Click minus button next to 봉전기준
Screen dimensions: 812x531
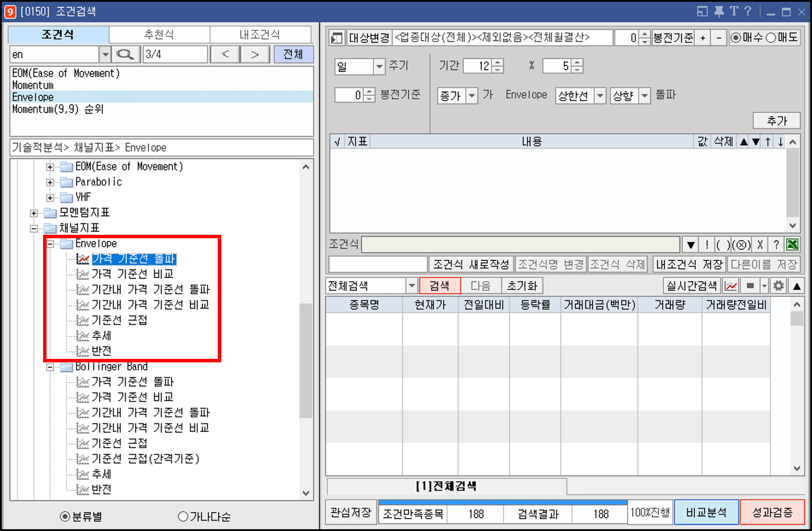click(x=719, y=38)
